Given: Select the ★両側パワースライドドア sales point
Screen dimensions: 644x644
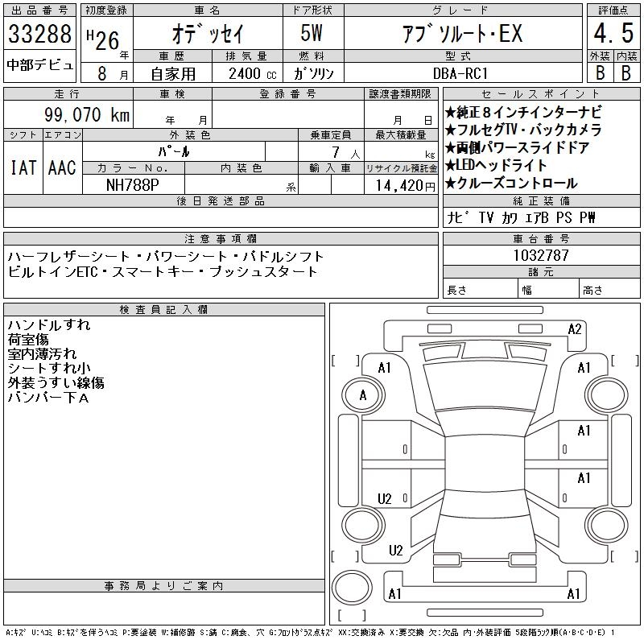Looking at the screenshot, I should (517, 147).
